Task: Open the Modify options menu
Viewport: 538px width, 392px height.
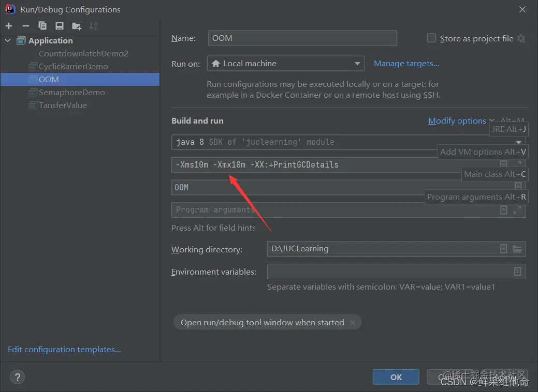Action: click(x=457, y=120)
